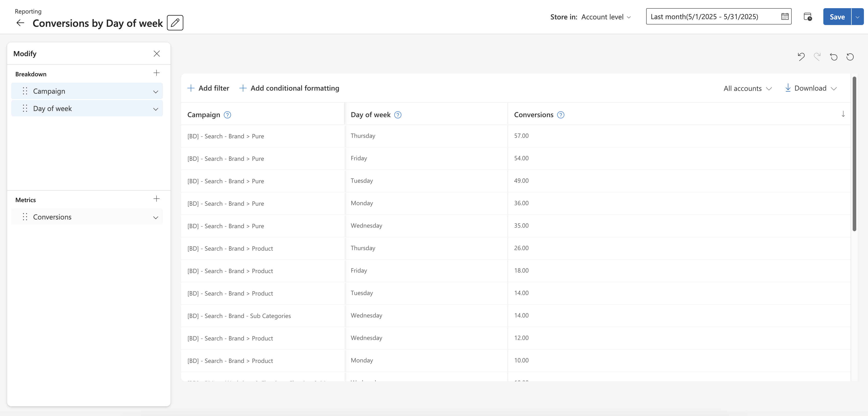The height and width of the screenshot is (416, 868).
Task: Close the Modify panel
Action: point(157,54)
